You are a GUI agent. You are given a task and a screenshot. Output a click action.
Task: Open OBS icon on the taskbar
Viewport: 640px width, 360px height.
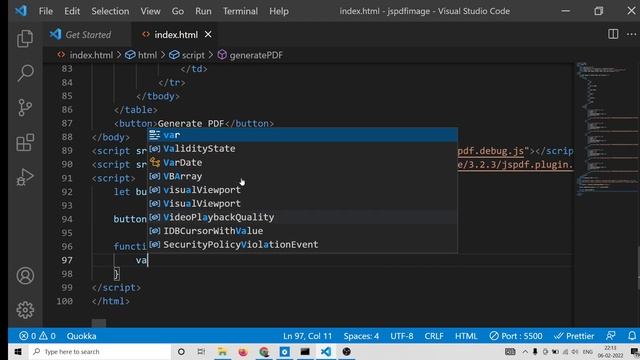[347, 351]
